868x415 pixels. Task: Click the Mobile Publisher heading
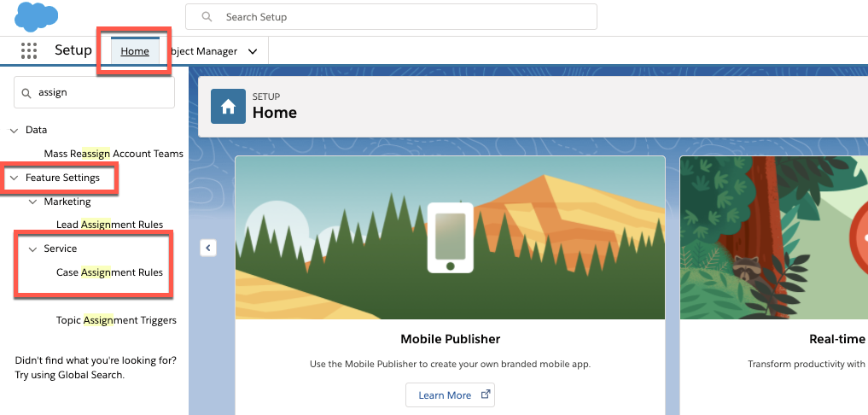coord(450,338)
